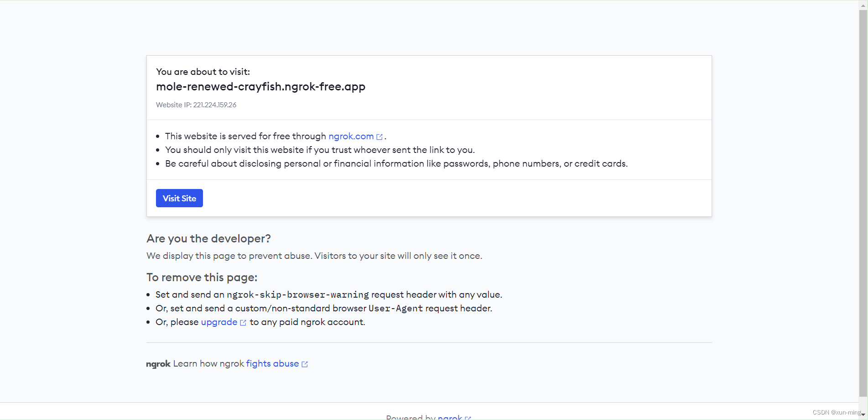Image resolution: width=868 pixels, height=420 pixels.
Task: Open the fights abuse link
Action: point(272,363)
